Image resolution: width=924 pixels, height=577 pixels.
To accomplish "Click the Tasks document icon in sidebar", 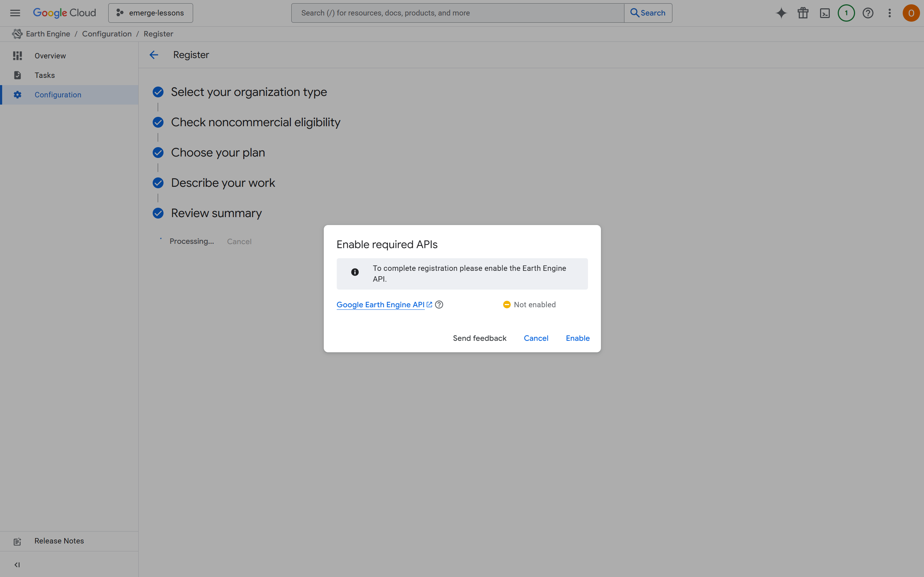I will pyautogui.click(x=17, y=75).
